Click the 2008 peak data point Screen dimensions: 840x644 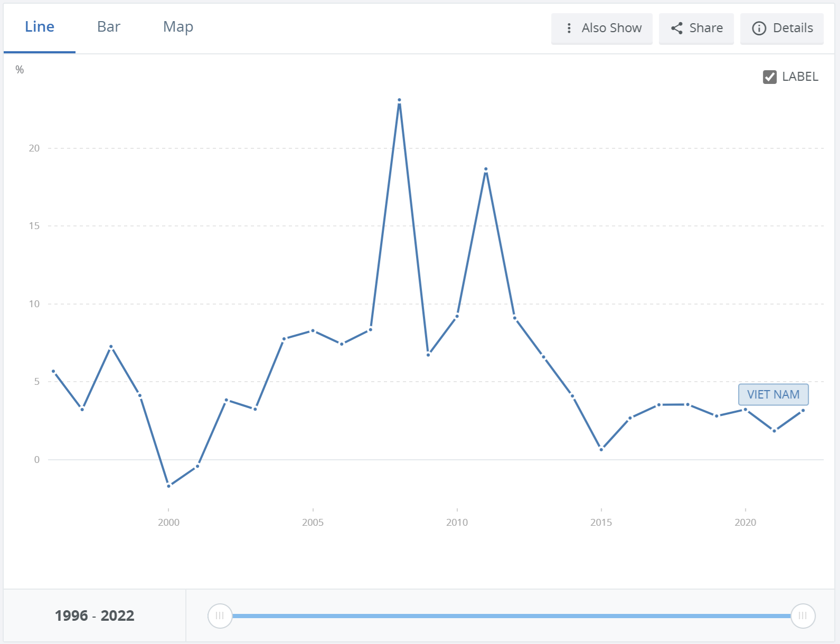399,100
